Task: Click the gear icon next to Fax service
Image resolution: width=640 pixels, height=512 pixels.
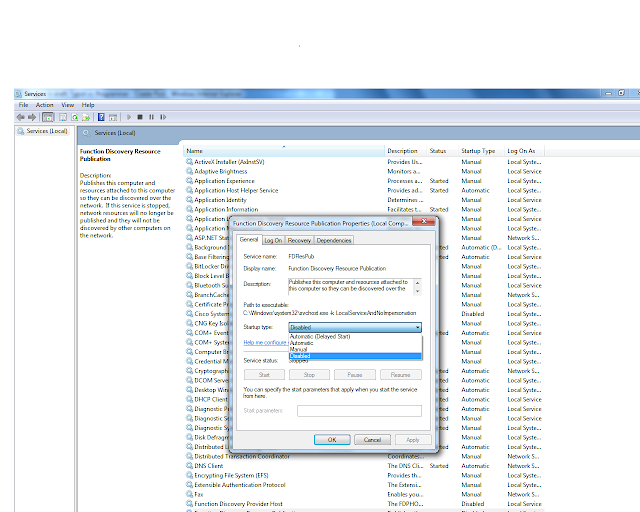Action: [189, 494]
